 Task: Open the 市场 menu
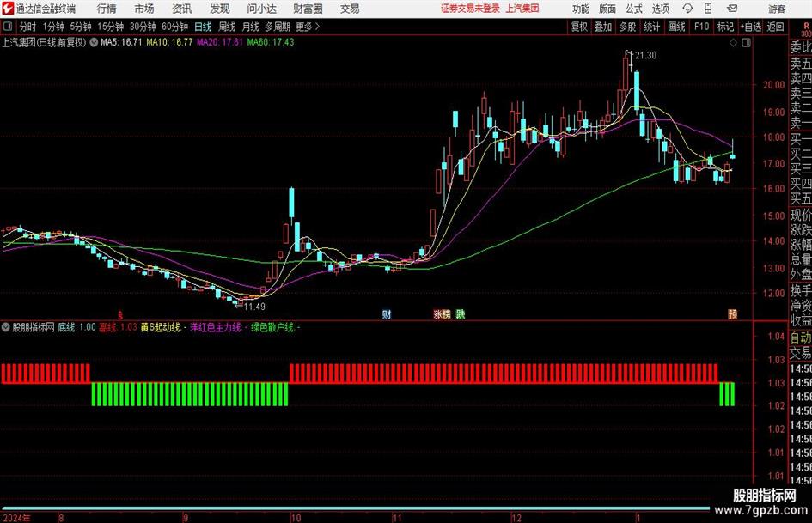click(144, 9)
